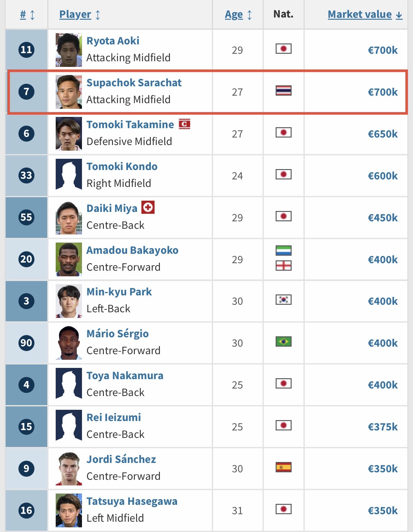Open Ryota Aoki's player profile link
The height and width of the screenshot is (532, 413).
tap(113, 41)
